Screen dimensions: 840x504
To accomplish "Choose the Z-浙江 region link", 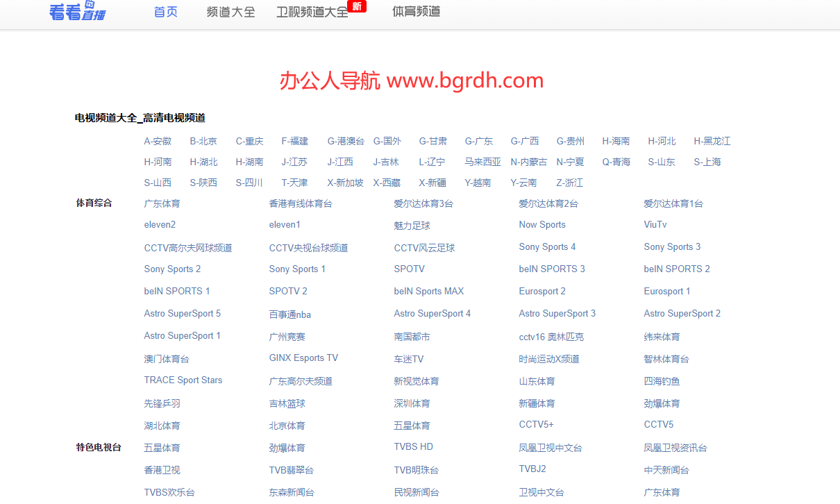I will pos(570,183).
